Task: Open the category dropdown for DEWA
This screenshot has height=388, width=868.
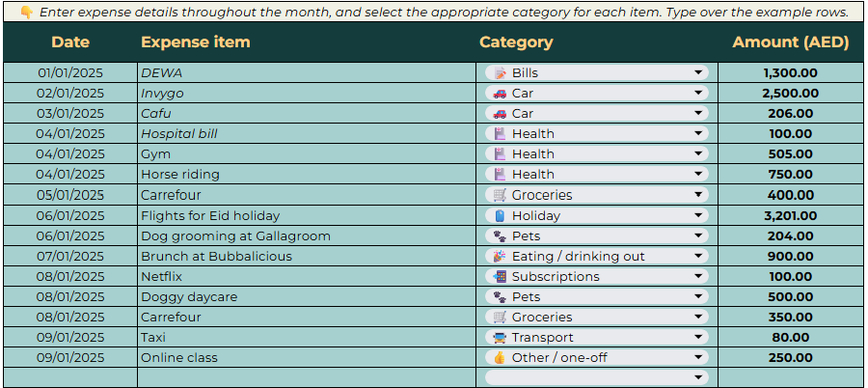Action: 698,73
